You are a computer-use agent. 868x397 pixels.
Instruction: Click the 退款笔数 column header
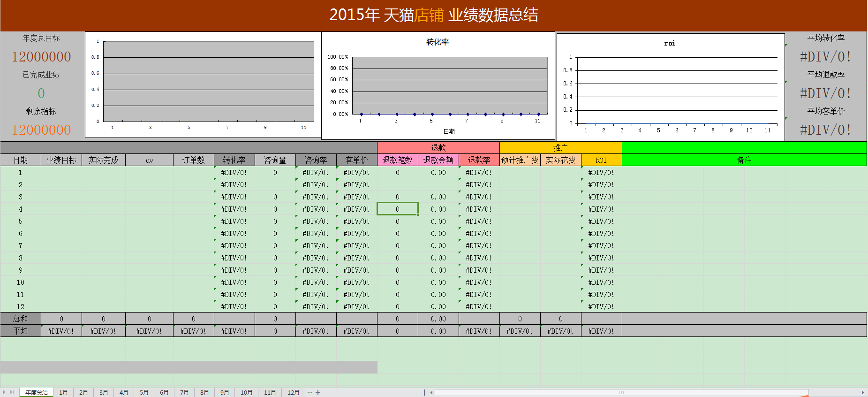coord(398,160)
